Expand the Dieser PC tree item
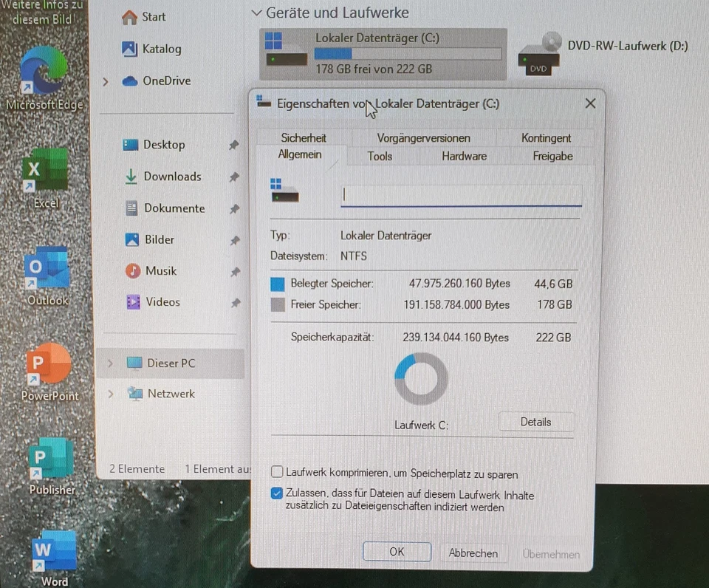 110,363
